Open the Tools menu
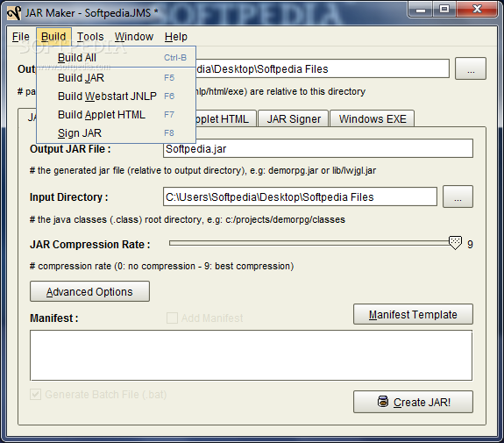This screenshot has height=443, width=504. pos(90,37)
